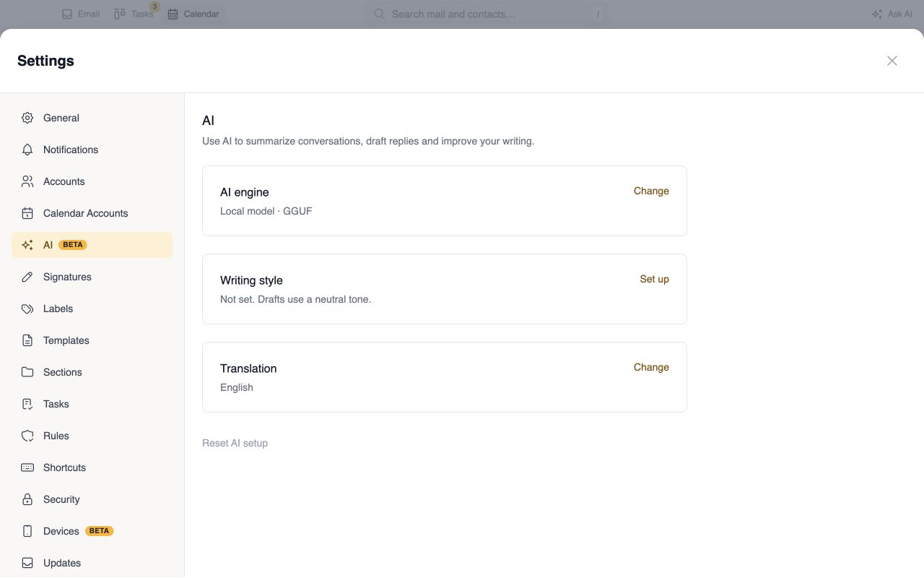Open the Shortcuts settings section
This screenshot has width=924, height=578.
click(x=92, y=467)
